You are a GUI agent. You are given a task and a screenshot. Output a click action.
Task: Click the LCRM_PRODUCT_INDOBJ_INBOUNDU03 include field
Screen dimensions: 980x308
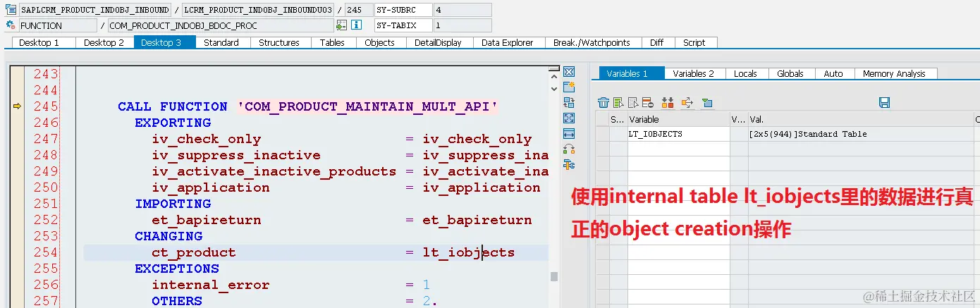coord(257,10)
